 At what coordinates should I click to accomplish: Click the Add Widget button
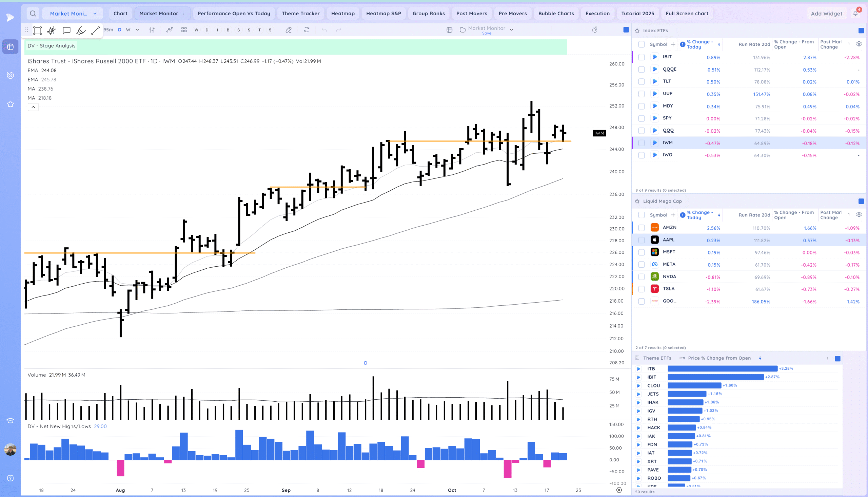[x=826, y=14]
